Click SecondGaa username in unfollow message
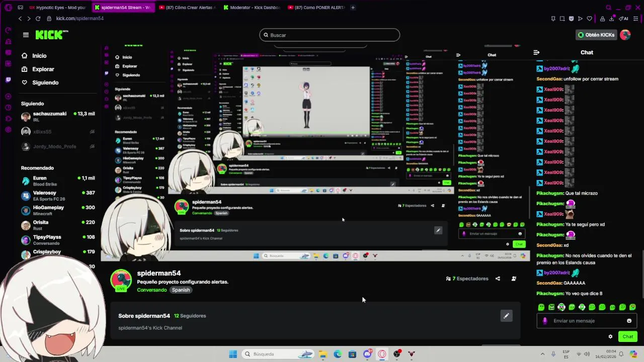 click(x=549, y=79)
